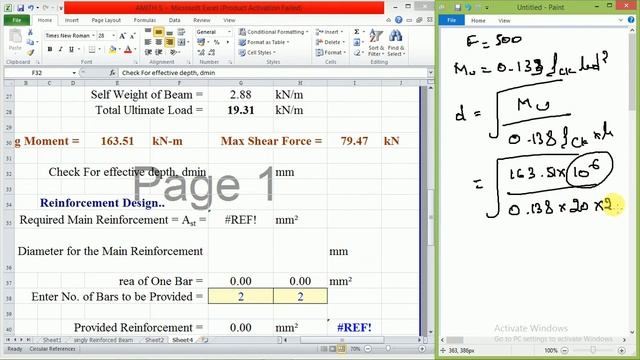Click the Increase Decimal icon
Image resolution: width=640 pixels, height=360 pixels.
(201, 52)
